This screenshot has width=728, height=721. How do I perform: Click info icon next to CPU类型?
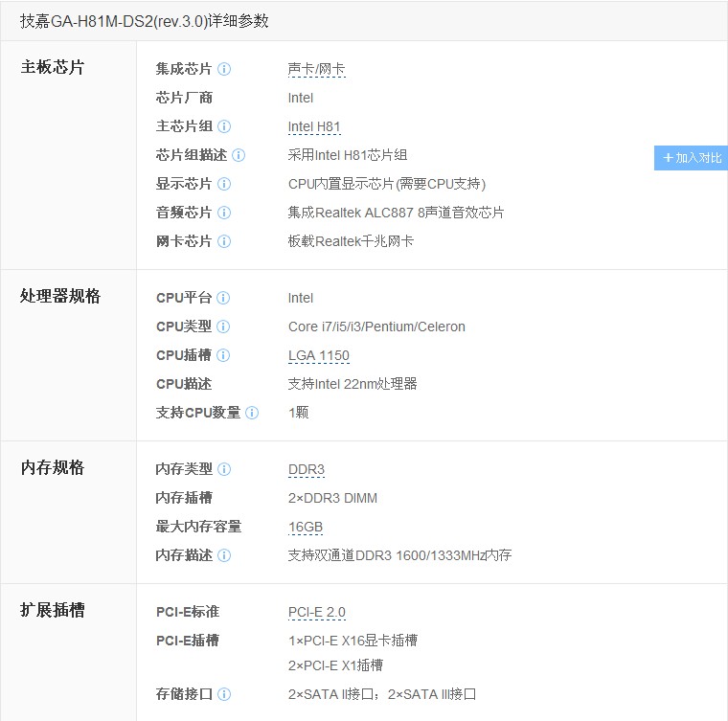pos(223,327)
